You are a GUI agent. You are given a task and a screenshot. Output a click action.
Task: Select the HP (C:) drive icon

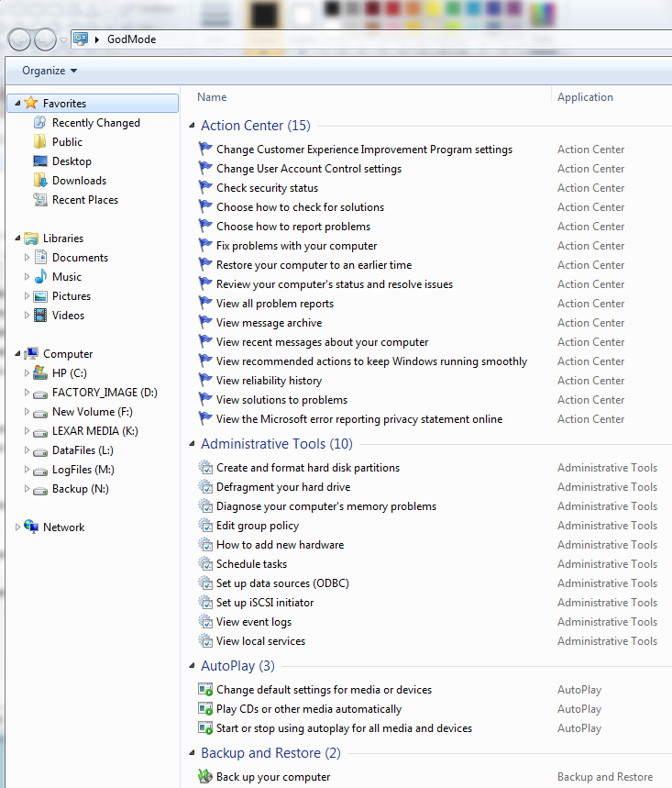click(x=40, y=372)
